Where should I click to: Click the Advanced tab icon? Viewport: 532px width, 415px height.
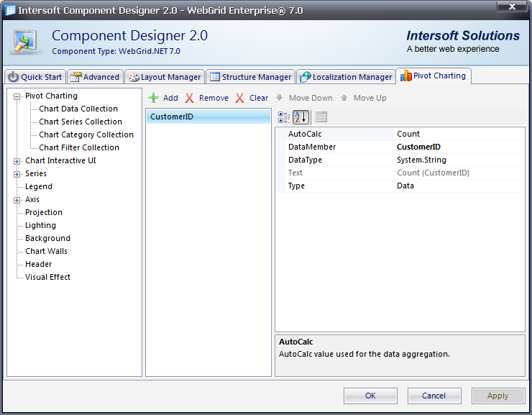tap(76, 77)
